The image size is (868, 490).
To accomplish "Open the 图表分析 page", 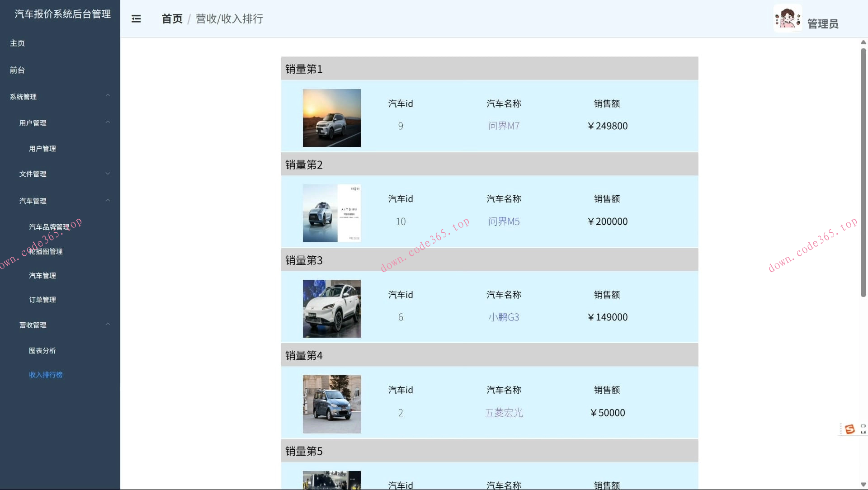I will point(43,350).
